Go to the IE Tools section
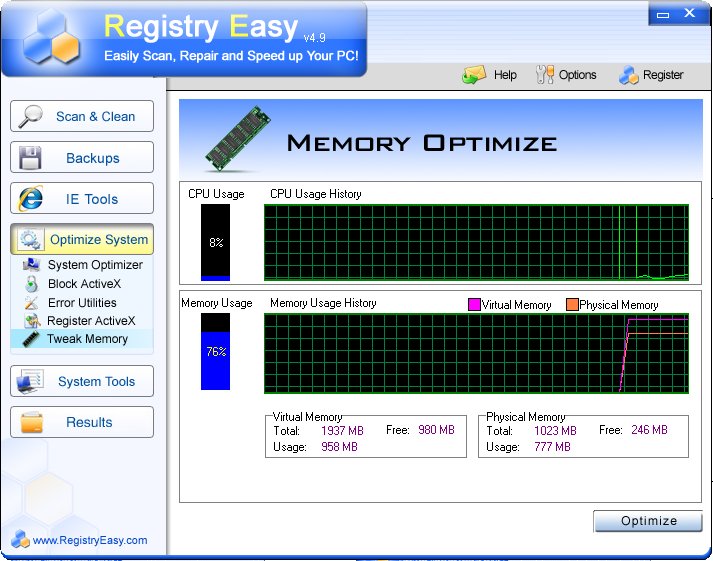The image size is (713, 561). click(x=82, y=198)
